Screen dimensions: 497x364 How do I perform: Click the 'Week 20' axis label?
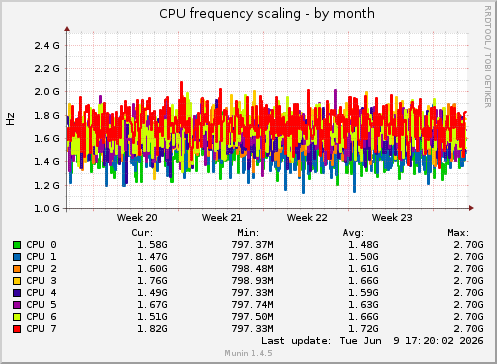[x=137, y=218]
